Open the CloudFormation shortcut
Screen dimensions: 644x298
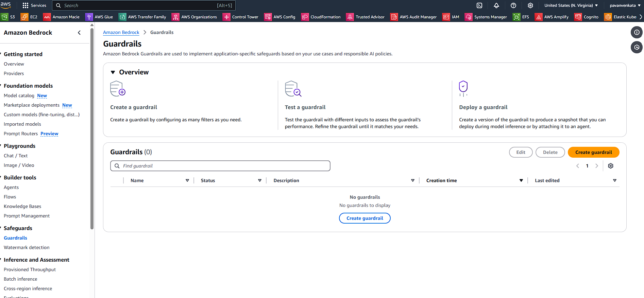coord(321,17)
